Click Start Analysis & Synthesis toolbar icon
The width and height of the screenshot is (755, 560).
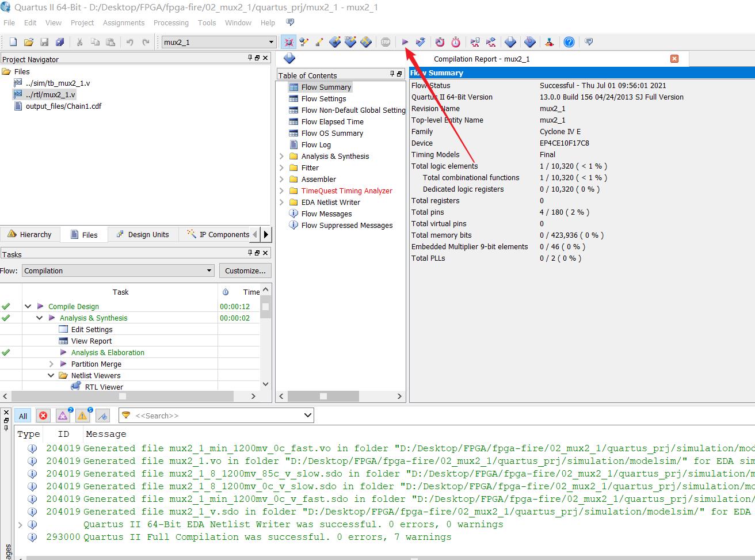421,42
